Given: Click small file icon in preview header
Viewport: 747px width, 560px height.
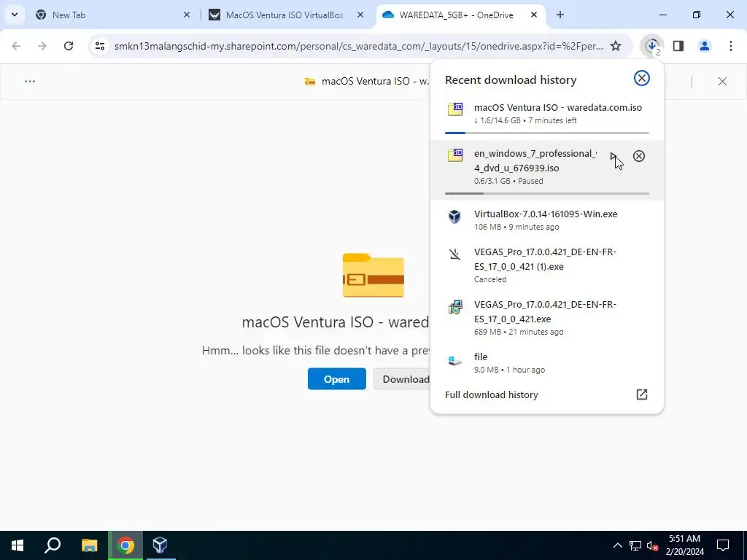Looking at the screenshot, I should click(x=310, y=82).
